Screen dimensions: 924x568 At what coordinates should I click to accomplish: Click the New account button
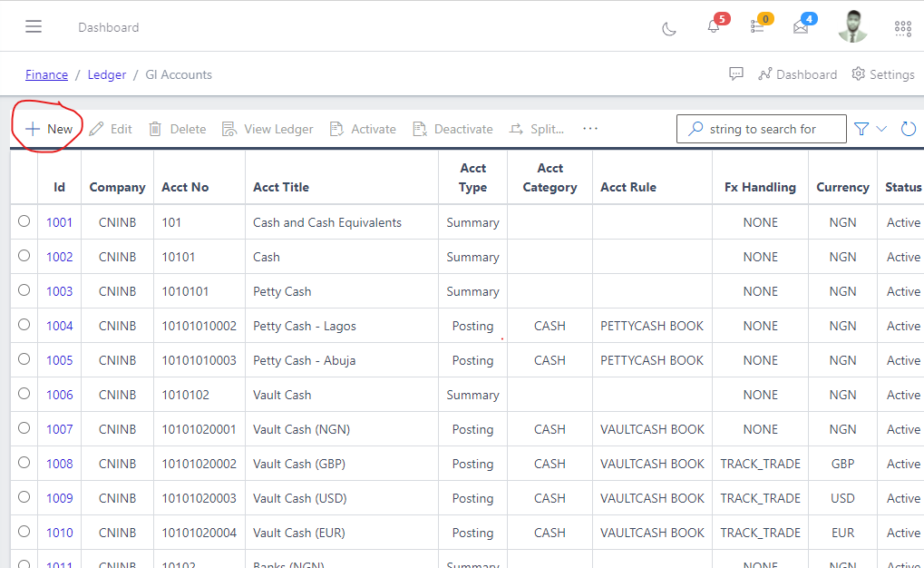point(49,129)
